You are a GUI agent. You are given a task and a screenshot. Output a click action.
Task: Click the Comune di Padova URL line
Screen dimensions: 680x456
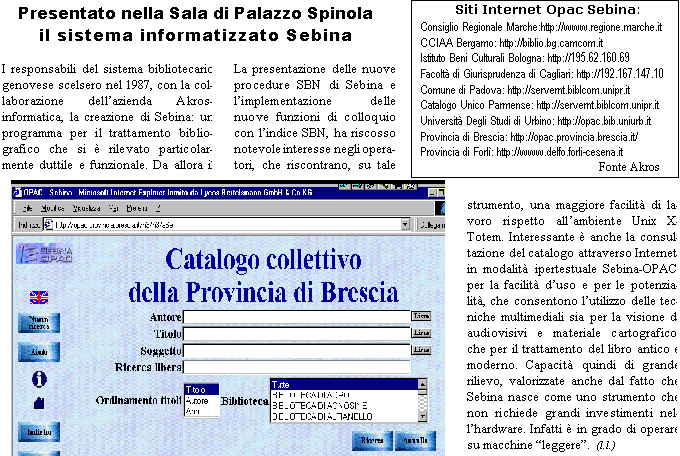pyautogui.click(x=525, y=90)
